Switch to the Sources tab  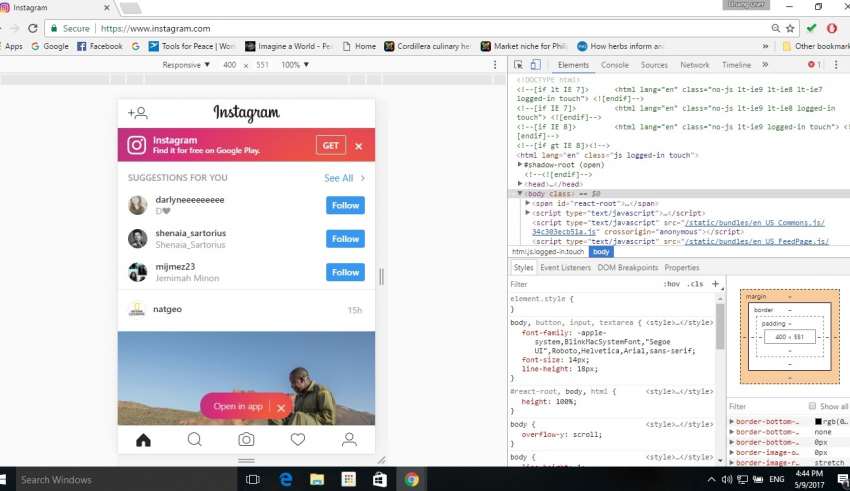pyautogui.click(x=654, y=65)
